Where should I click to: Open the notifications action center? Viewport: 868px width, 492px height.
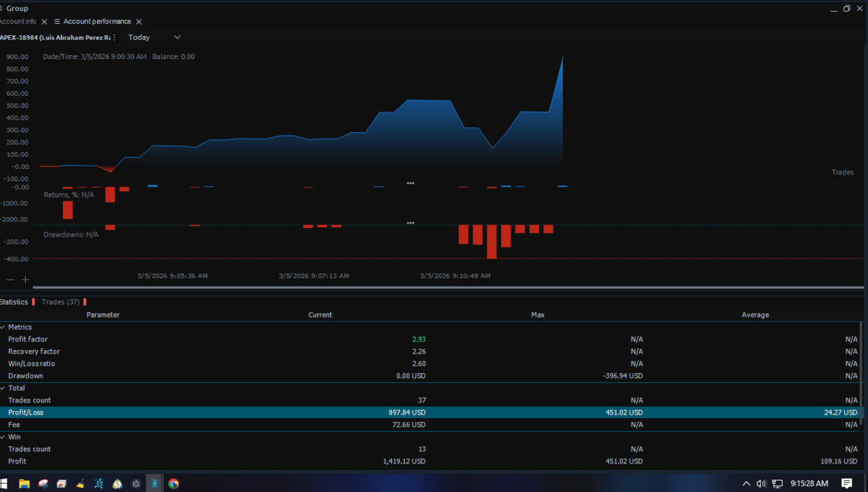847,483
